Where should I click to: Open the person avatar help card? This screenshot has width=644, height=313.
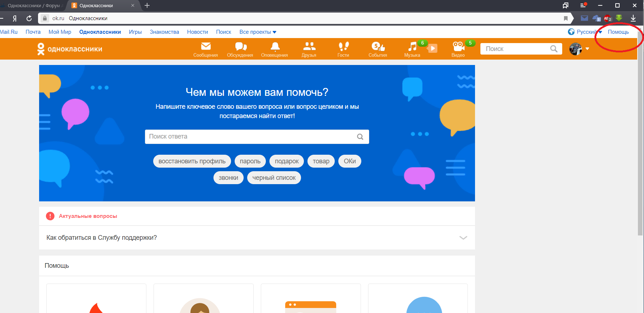[x=203, y=298]
